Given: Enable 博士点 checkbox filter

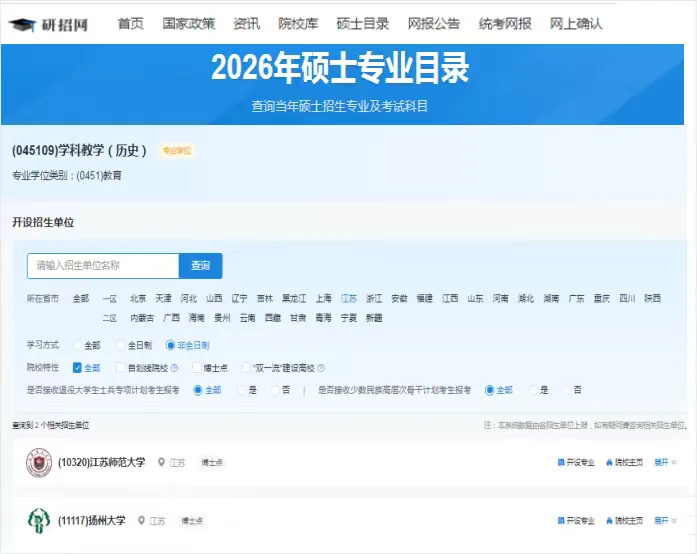Looking at the screenshot, I should point(196,368).
